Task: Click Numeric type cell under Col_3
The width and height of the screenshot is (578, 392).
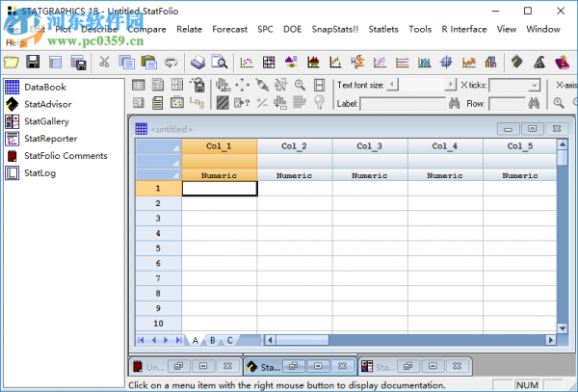Action: pos(370,175)
